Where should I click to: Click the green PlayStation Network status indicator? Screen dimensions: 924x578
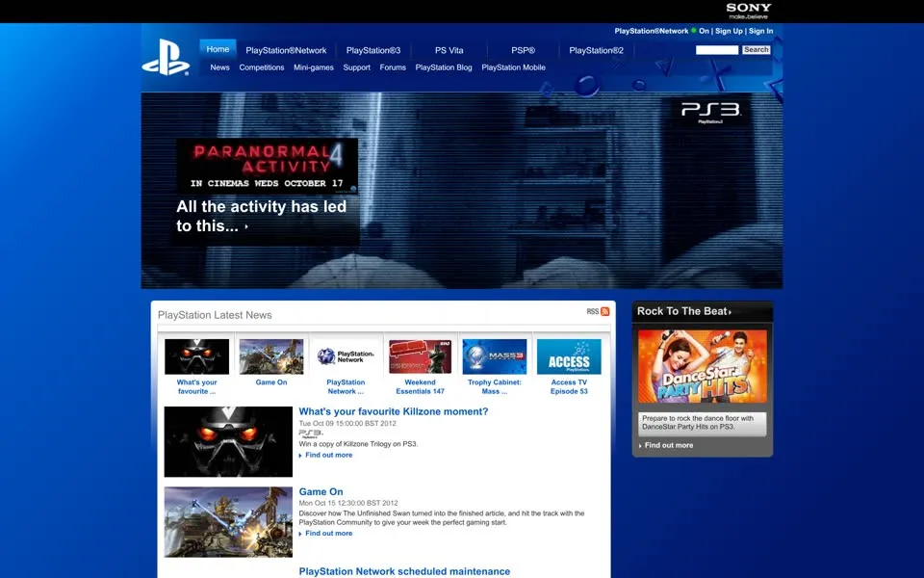(694, 31)
